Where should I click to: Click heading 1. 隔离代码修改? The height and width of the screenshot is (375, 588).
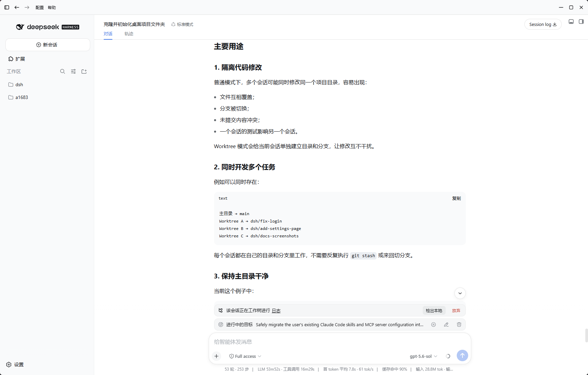(238, 67)
